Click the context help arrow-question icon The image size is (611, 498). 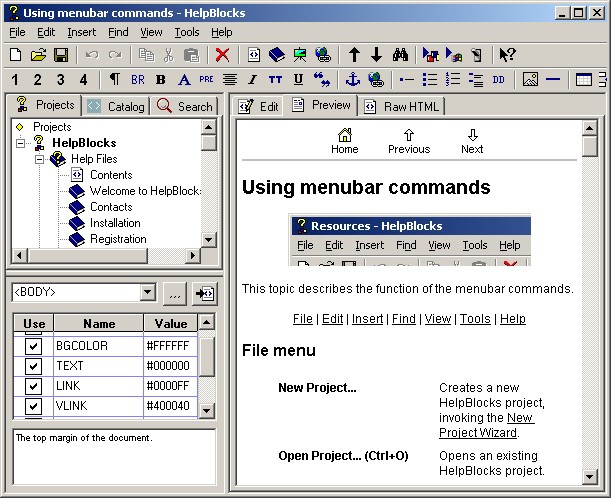(x=508, y=55)
